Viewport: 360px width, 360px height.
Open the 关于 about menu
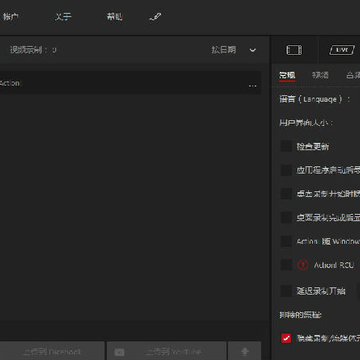pyautogui.click(x=63, y=16)
